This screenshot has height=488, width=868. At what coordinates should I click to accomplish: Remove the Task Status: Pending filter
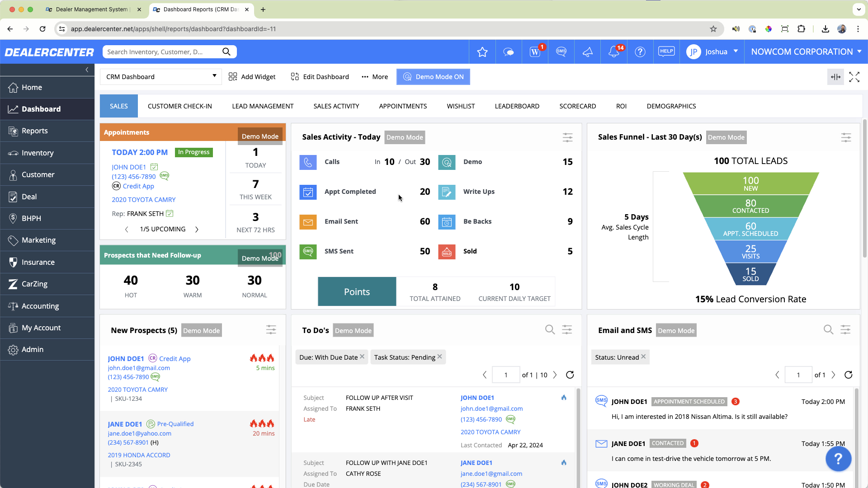(439, 357)
